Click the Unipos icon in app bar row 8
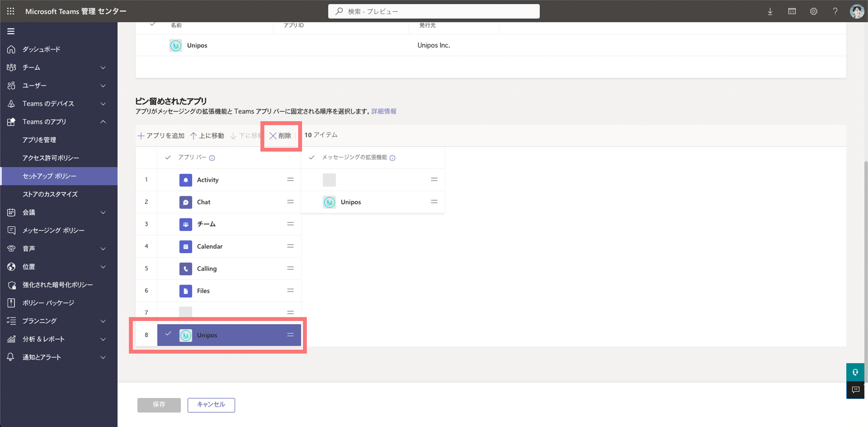 pos(186,335)
